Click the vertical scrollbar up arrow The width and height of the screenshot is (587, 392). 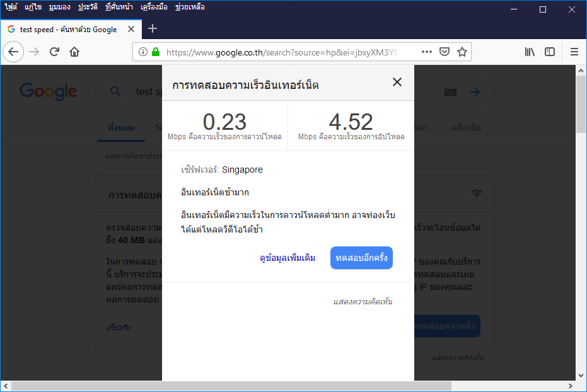[581, 71]
